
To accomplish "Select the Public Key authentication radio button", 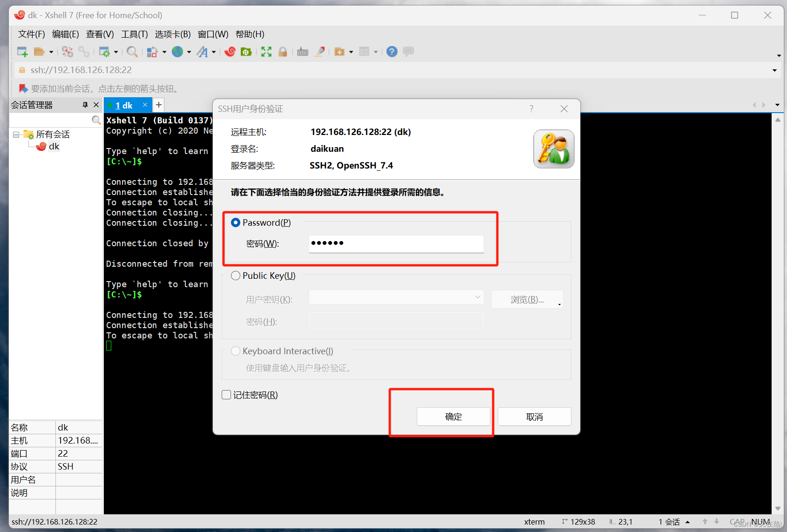I will tap(236, 276).
